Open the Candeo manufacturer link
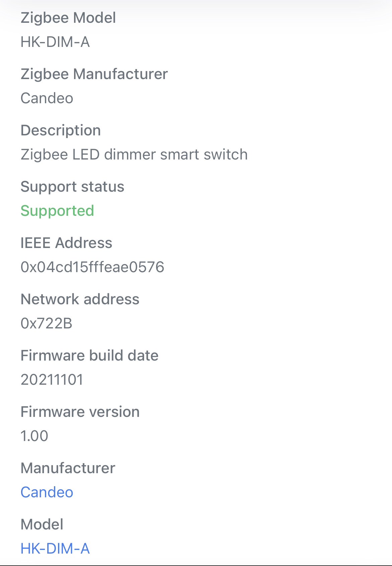392x566 pixels. [47, 492]
